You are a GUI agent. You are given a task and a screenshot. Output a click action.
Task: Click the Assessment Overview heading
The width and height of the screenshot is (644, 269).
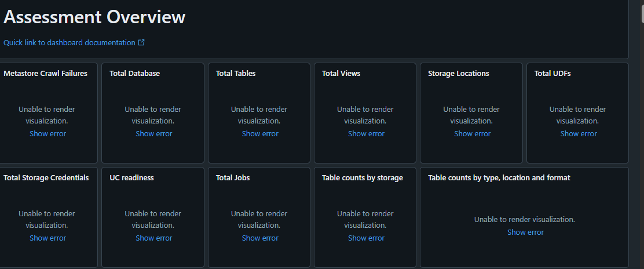(94, 17)
